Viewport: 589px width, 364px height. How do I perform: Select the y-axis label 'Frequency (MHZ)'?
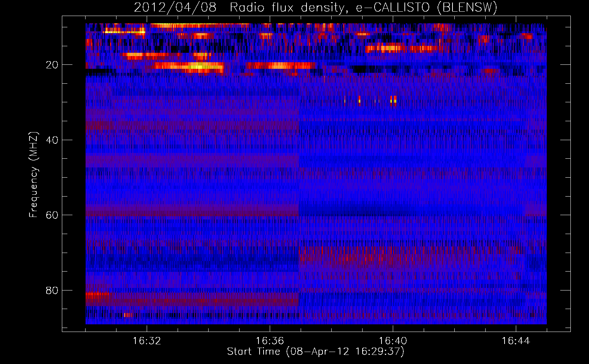[33, 175]
